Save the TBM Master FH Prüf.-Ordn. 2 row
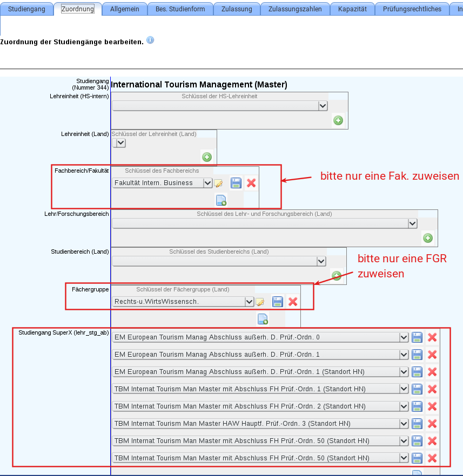 click(x=417, y=406)
